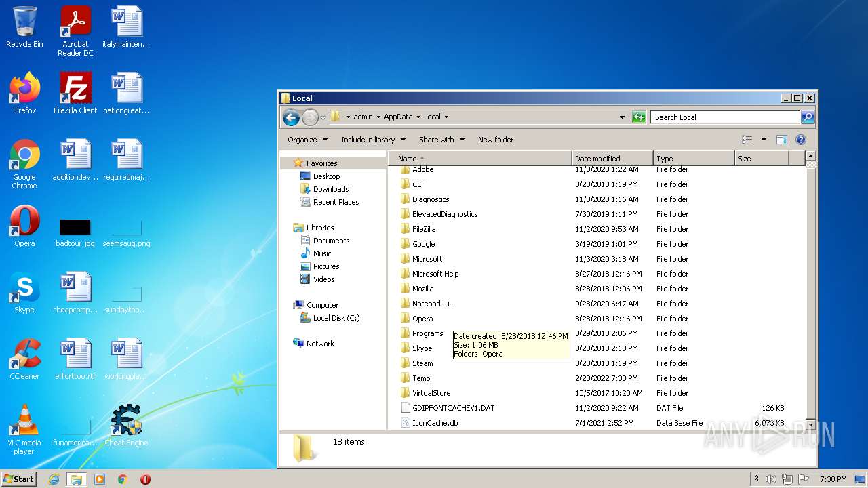Expand the admin breadcrumb arrow

(378, 117)
